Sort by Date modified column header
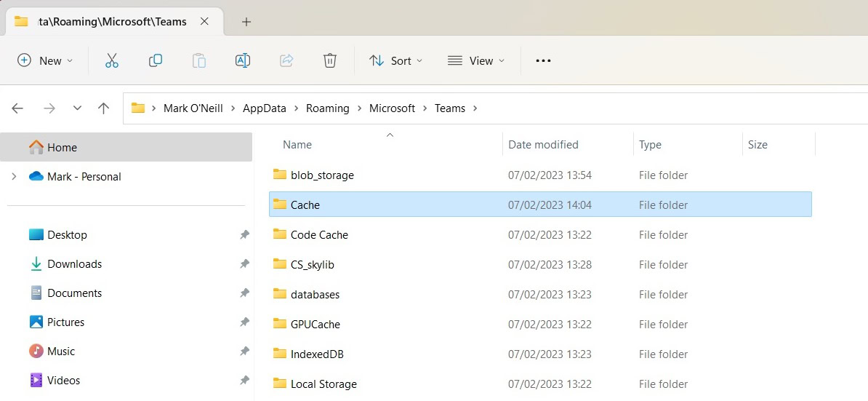This screenshot has width=868, height=401. pyautogui.click(x=543, y=145)
